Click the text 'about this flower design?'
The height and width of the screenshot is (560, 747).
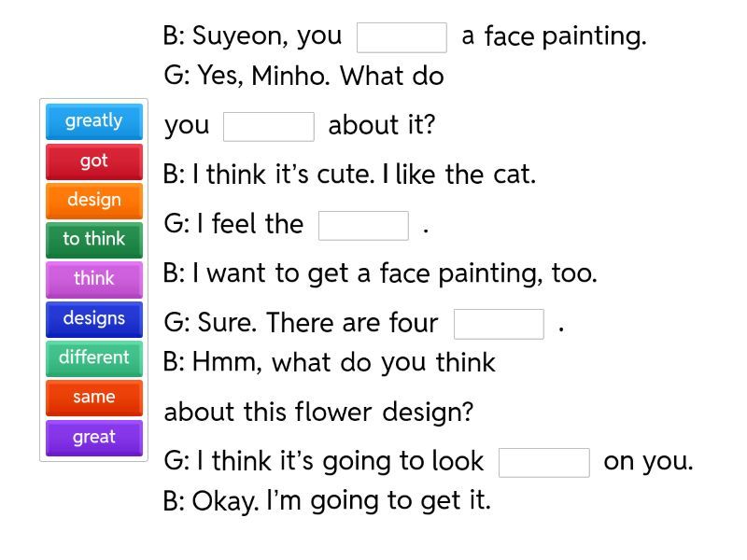(319, 412)
